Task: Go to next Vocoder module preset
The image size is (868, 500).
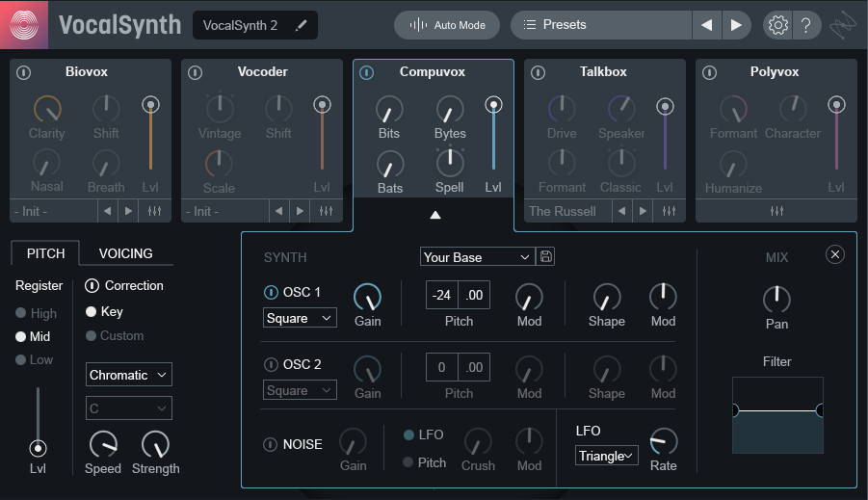Action: click(x=300, y=211)
